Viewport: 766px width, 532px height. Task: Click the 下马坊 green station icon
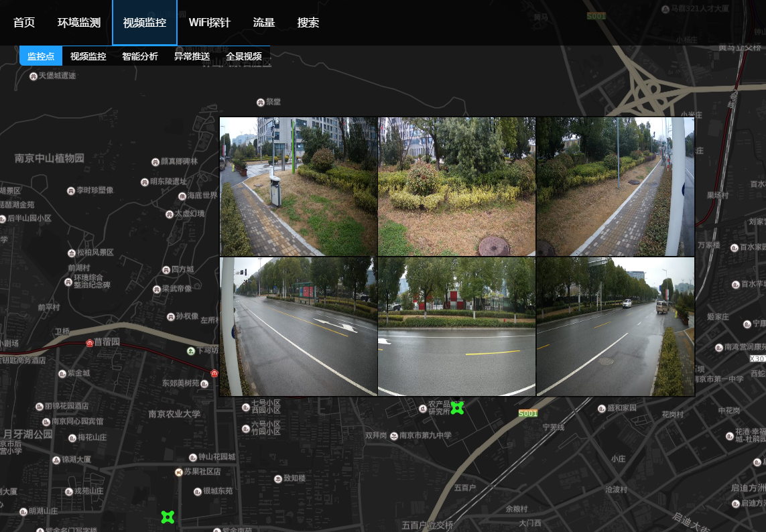(190, 350)
